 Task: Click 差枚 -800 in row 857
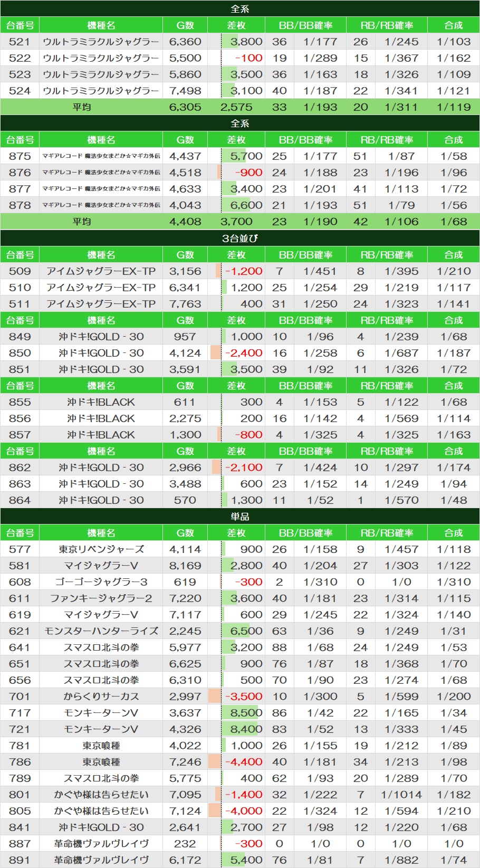248,435
